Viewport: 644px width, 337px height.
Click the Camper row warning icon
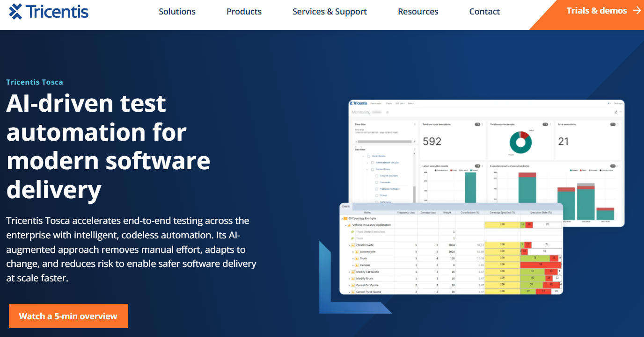pyautogui.click(x=357, y=265)
